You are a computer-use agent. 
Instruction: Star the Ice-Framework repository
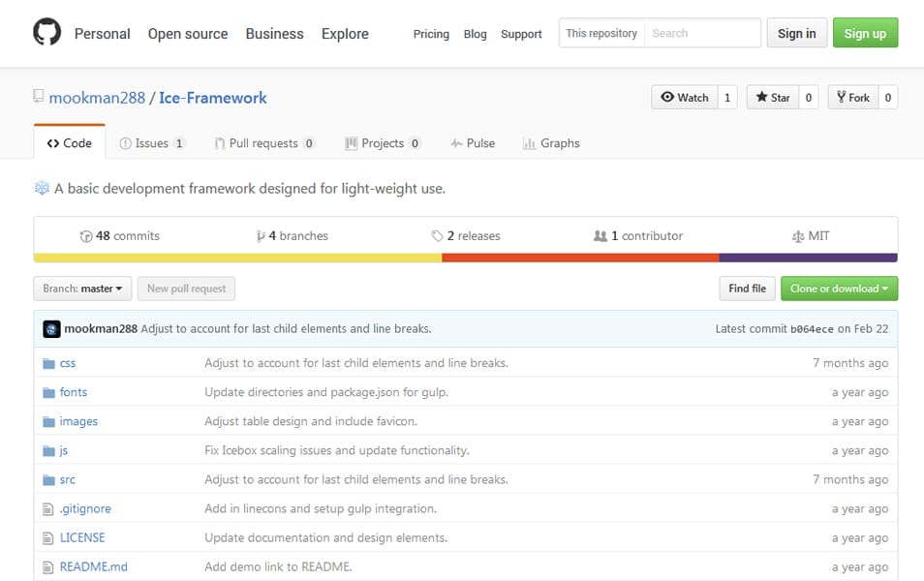coord(773,97)
